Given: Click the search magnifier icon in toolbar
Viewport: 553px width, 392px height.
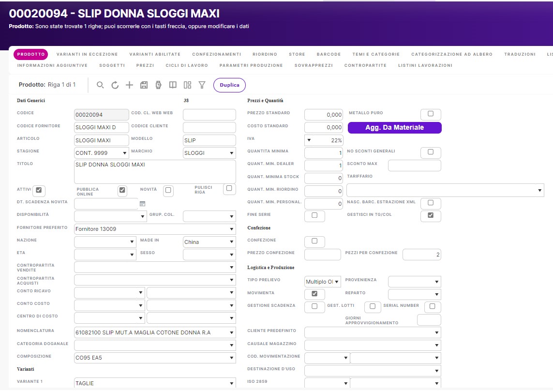Looking at the screenshot, I should click(100, 85).
